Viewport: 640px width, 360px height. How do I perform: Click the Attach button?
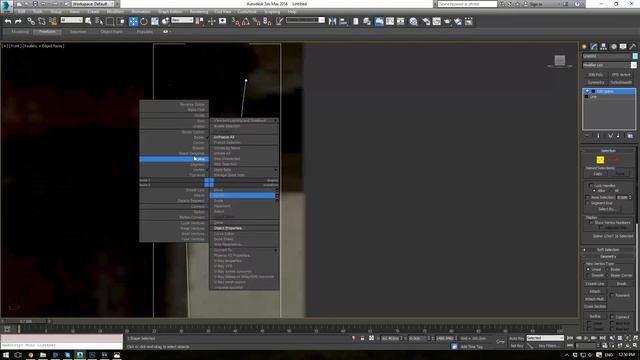tap(595, 291)
